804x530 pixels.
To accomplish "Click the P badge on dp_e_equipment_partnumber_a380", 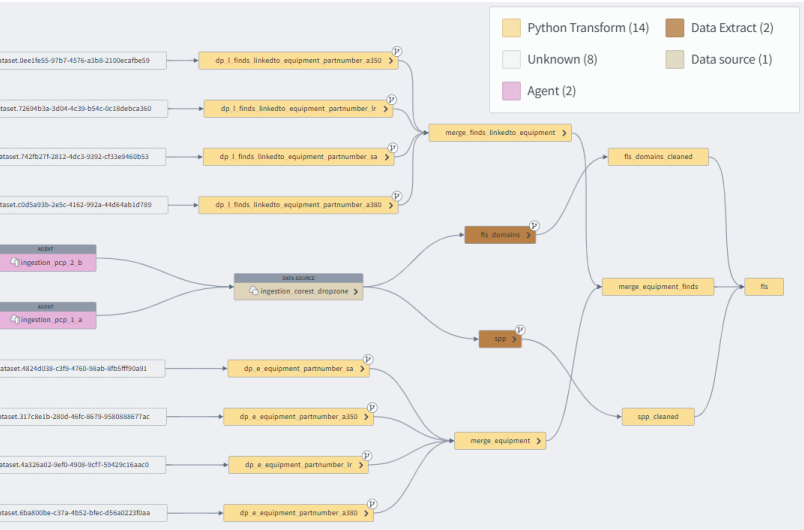I will [x=372, y=503].
